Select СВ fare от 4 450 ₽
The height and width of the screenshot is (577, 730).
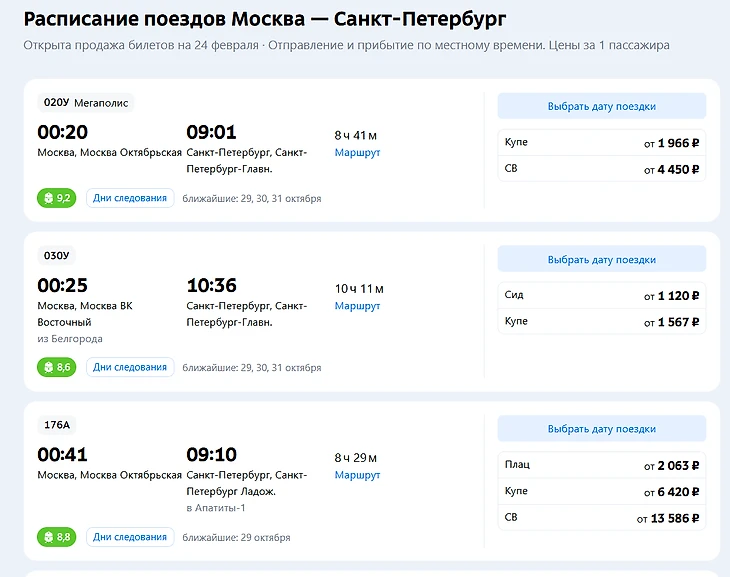tap(602, 169)
